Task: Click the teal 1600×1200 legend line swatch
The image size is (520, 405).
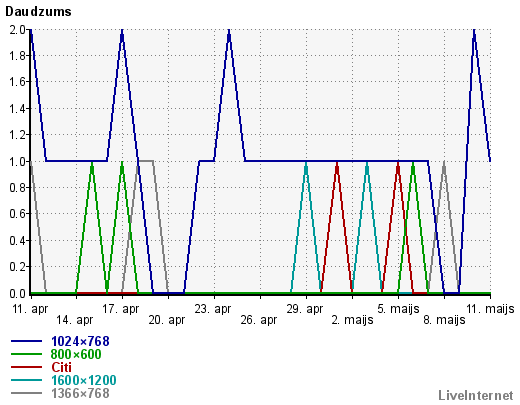Action: tap(26, 380)
